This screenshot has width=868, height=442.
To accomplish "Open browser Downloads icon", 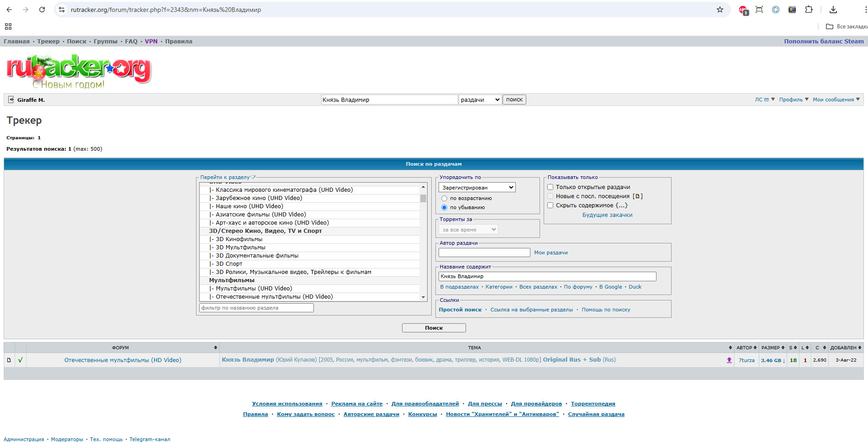I will pos(833,10).
